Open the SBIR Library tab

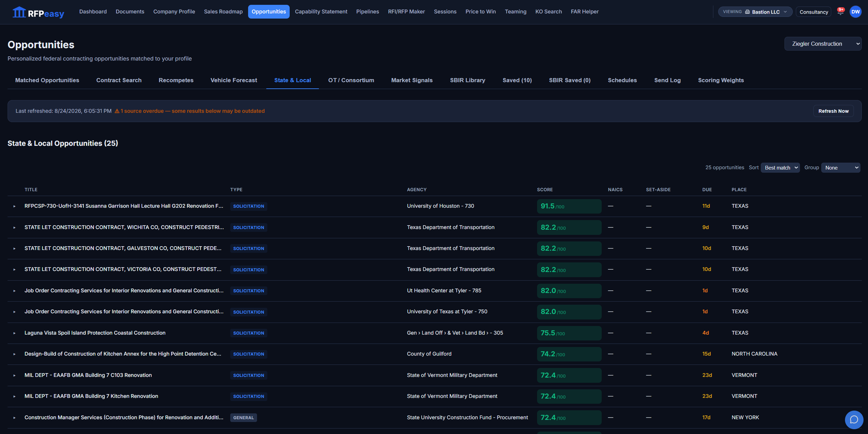[468, 80]
